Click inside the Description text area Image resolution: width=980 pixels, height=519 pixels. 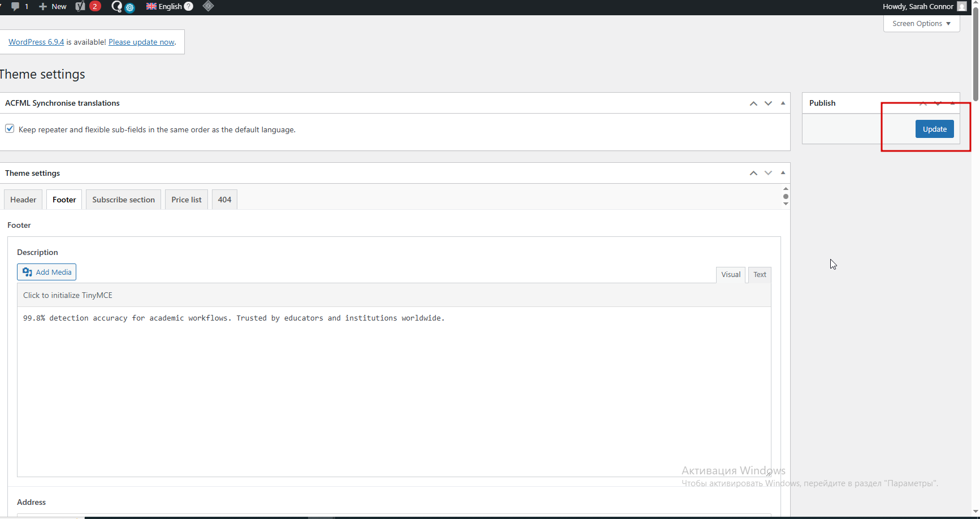394,392
